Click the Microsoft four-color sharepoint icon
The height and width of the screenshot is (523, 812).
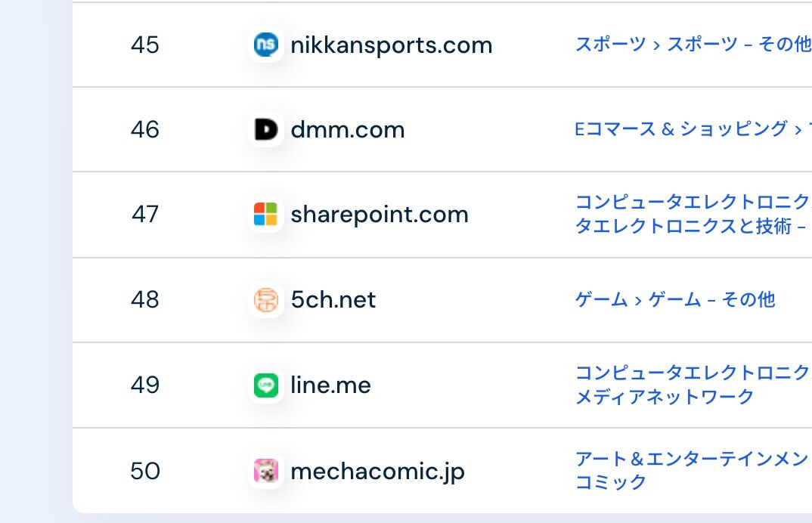point(265,215)
